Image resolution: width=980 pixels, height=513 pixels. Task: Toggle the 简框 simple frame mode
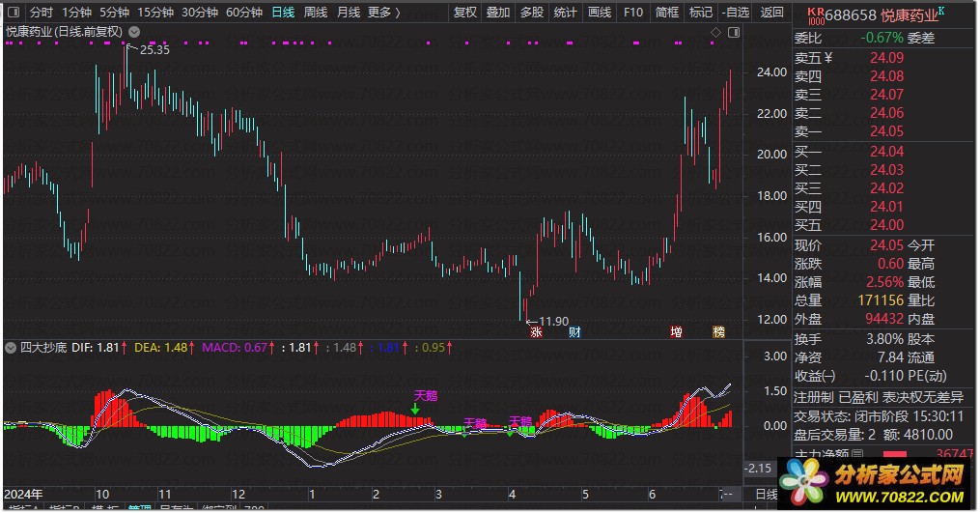click(x=667, y=12)
